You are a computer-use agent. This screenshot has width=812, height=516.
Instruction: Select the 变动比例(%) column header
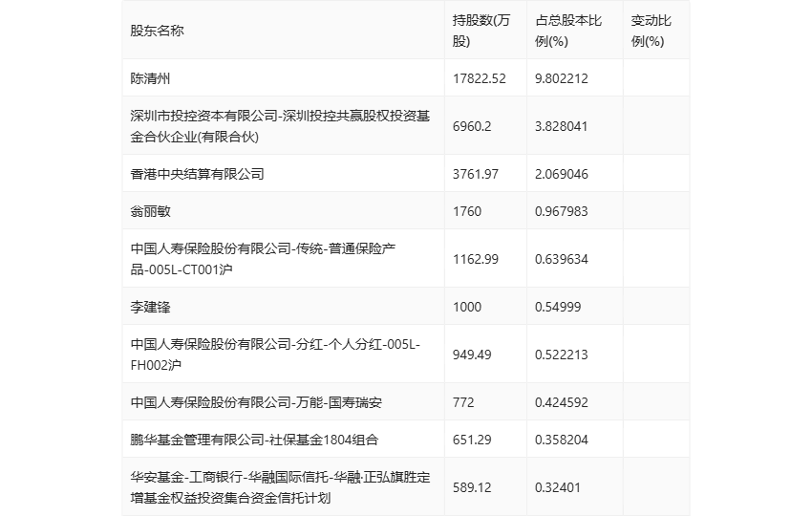pyautogui.click(x=651, y=31)
